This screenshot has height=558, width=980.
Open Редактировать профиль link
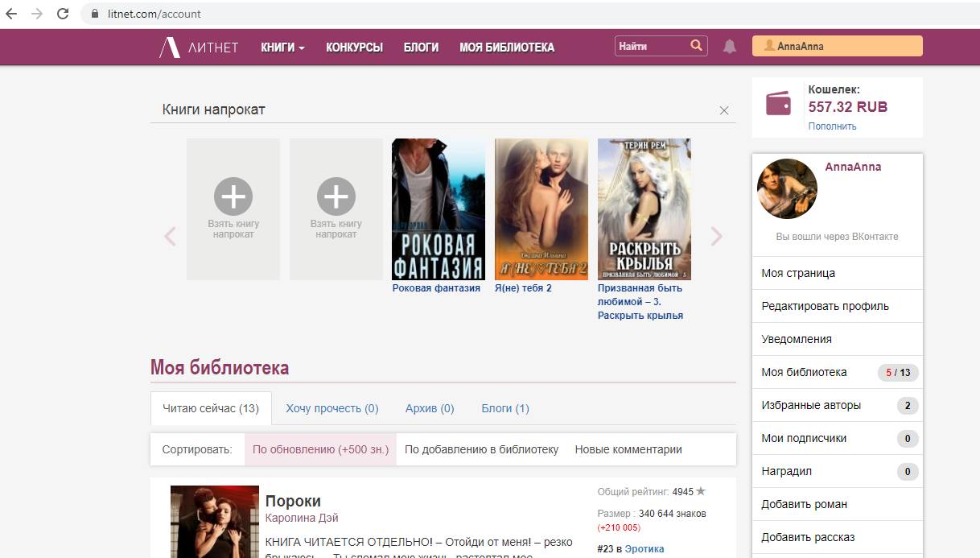tap(825, 306)
